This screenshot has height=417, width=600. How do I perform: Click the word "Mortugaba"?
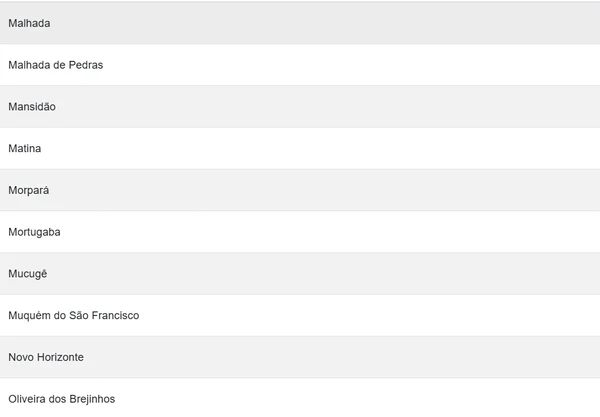coord(34,232)
